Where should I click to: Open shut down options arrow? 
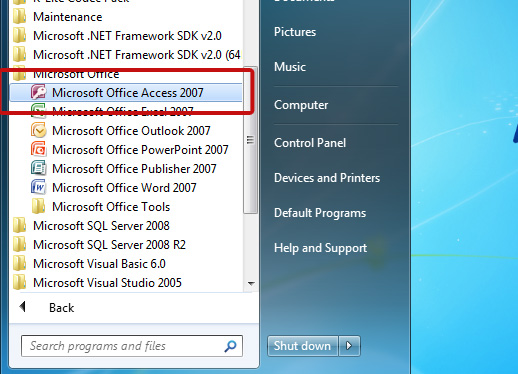pyautogui.click(x=349, y=346)
